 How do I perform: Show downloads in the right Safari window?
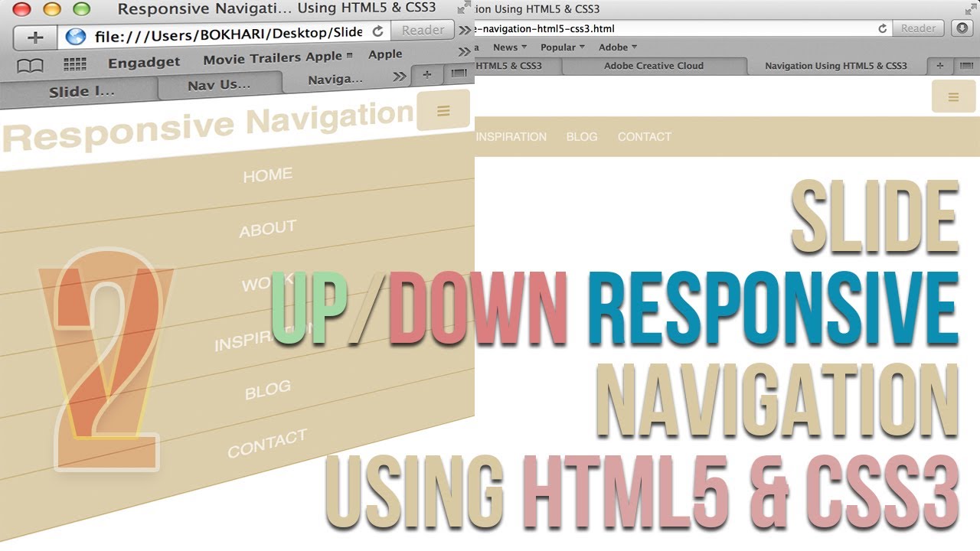coord(962,28)
